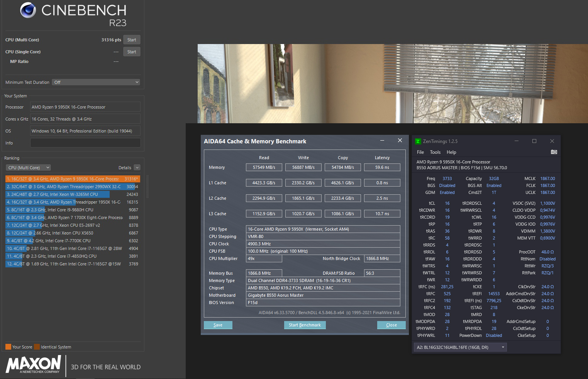
Task: Open the Help menu in ZenTimings
Action: pos(451,152)
